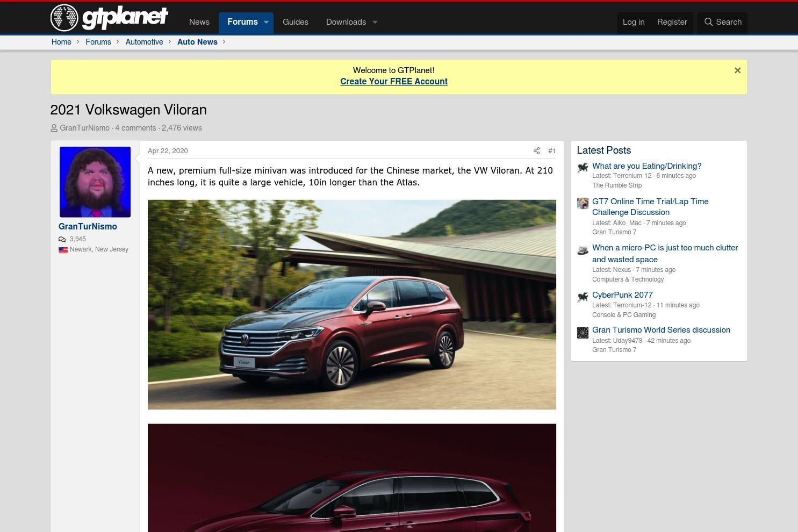Screen dimensions: 798x532
Task: Click the Home breadcrumb chevron
Action: point(77,42)
